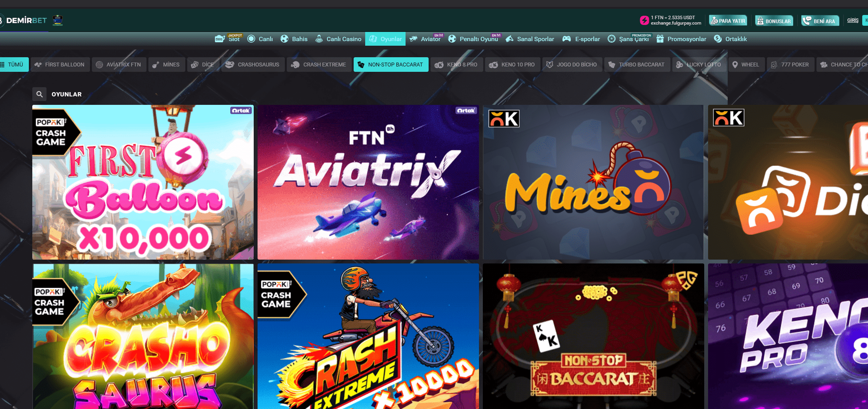This screenshot has width=868, height=409.
Task: Click the plane icon beside Aviator
Action: coord(414,39)
